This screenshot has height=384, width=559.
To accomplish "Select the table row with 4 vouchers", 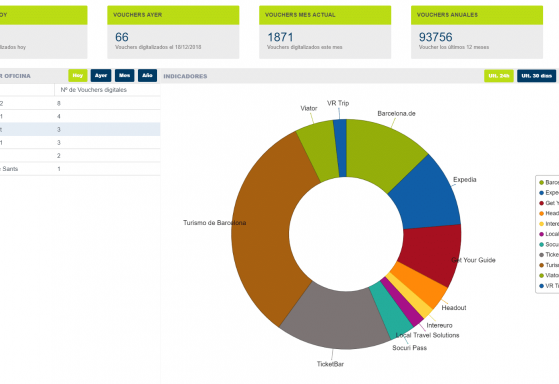I will 80,116.
